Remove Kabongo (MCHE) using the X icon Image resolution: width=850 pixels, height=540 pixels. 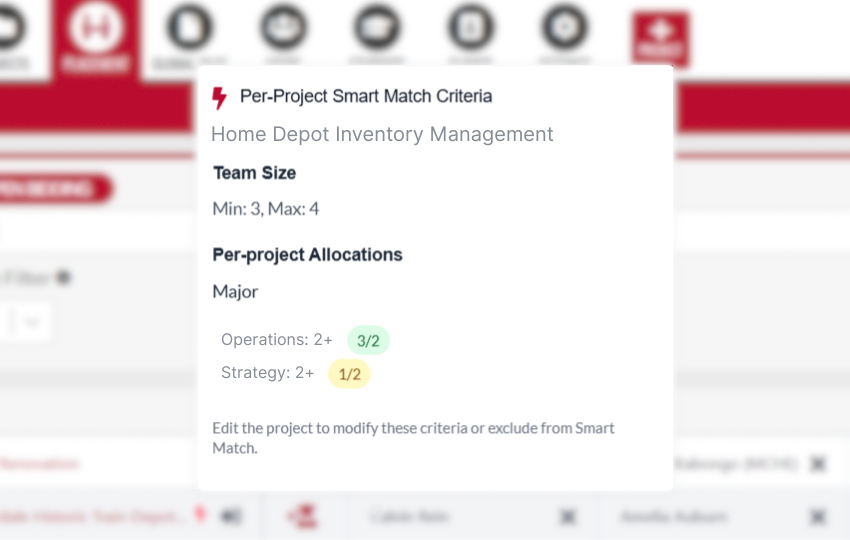818,463
